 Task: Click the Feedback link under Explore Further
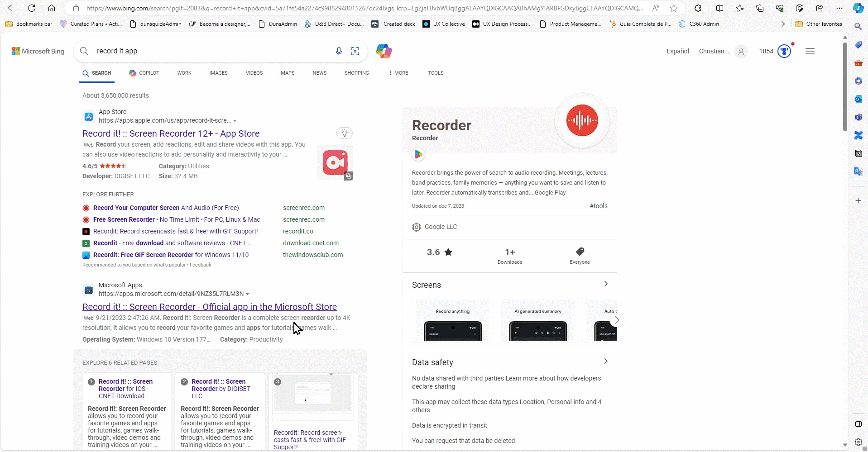[x=200, y=265]
